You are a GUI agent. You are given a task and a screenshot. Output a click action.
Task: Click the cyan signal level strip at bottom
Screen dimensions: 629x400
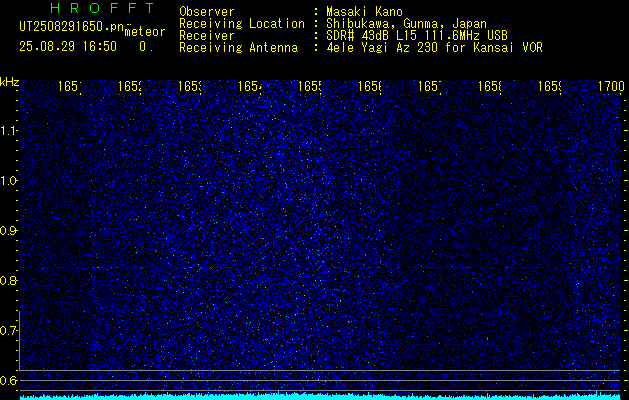[x=320, y=397]
